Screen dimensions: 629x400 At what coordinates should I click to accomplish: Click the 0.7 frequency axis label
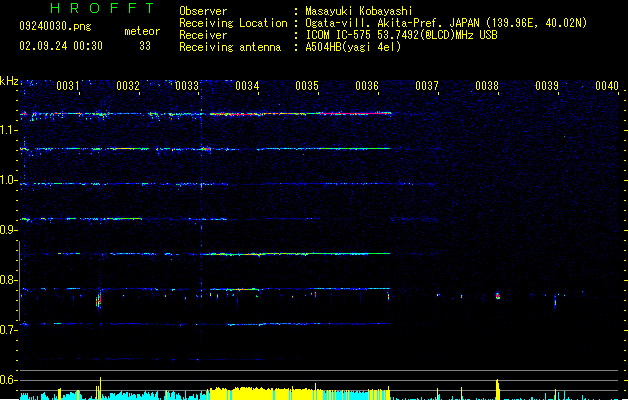pyautogui.click(x=8, y=330)
